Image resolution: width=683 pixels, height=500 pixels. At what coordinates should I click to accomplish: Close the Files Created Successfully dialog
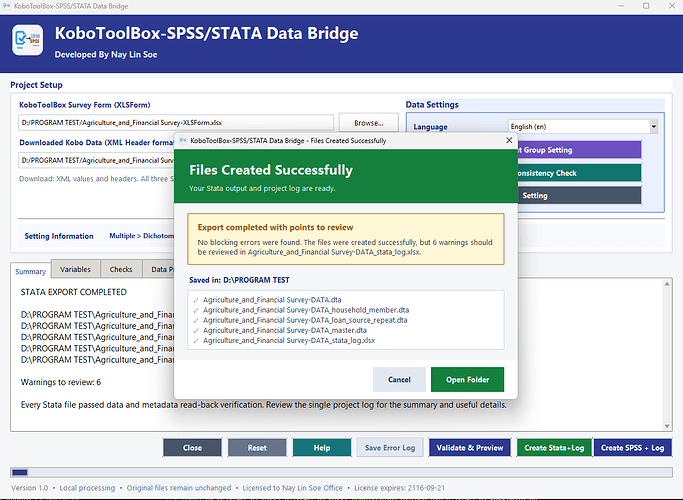coord(509,140)
